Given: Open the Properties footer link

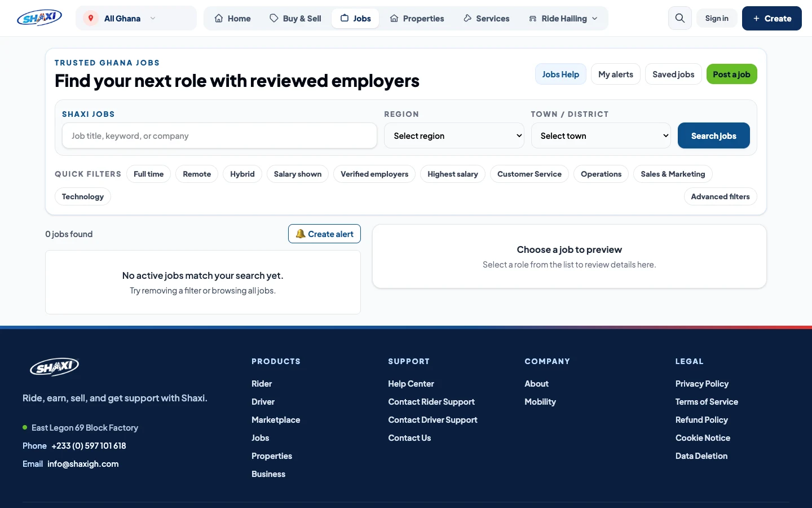Looking at the screenshot, I should tap(272, 456).
